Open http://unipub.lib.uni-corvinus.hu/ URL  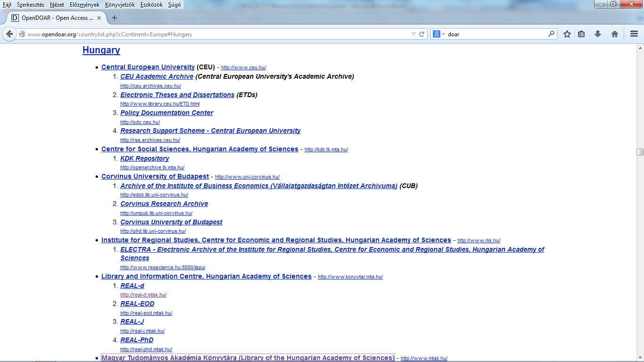pyautogui.click(x=156, y=213)
